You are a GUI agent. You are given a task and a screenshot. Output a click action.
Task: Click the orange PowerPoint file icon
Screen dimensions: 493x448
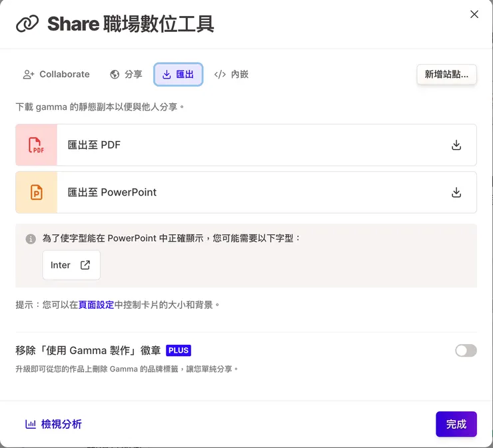[37, 192]
